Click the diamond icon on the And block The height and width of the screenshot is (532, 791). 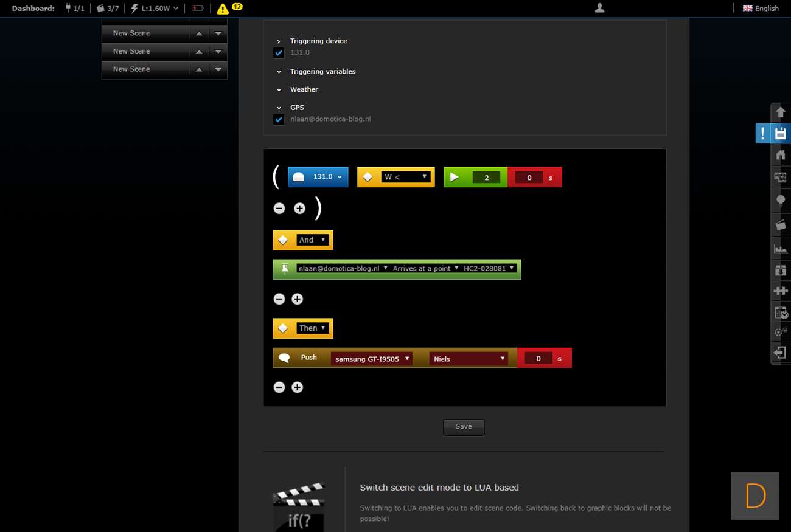pyautogui.click(x=283, y=240)
